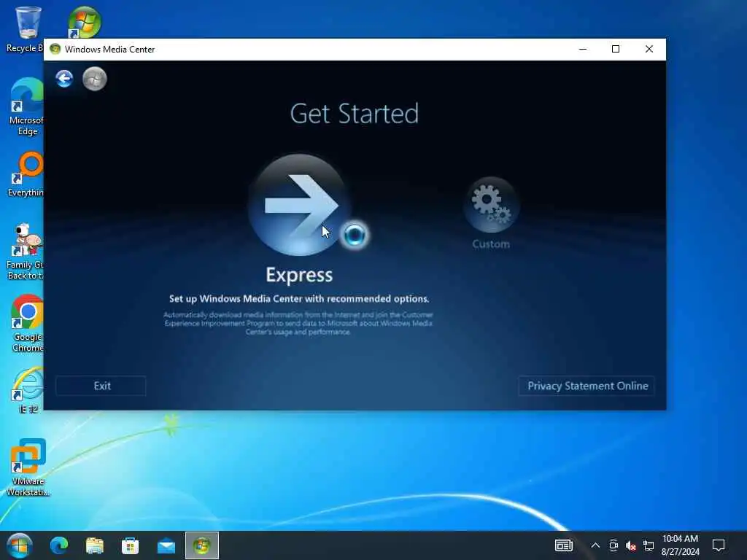Launch Edge from the taskbar

pos(59,545)
